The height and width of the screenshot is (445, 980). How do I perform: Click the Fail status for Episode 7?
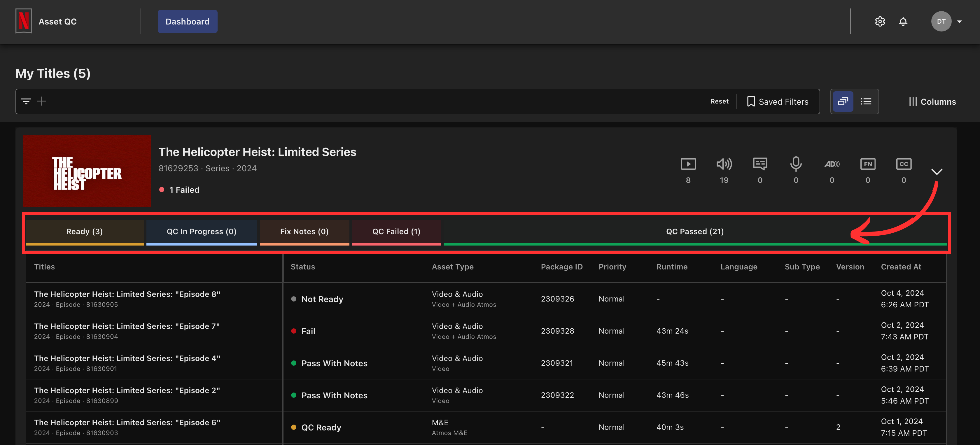(303, 331)
